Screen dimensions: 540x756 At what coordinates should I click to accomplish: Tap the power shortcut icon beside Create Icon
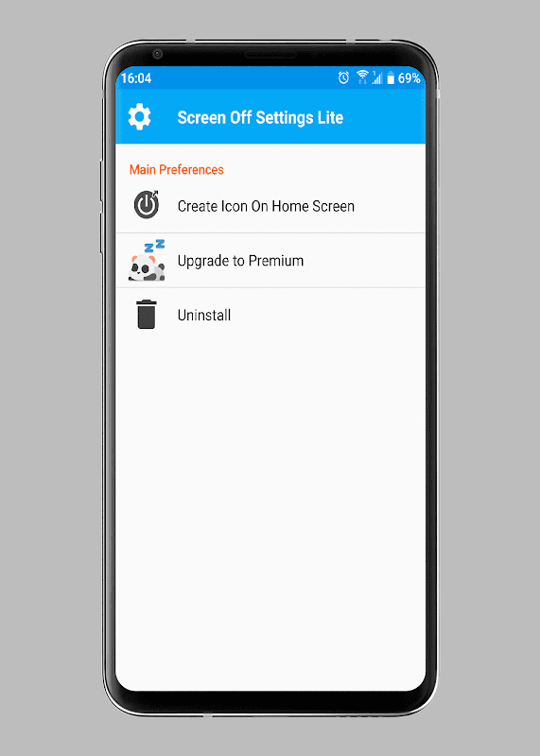(147, 205)
